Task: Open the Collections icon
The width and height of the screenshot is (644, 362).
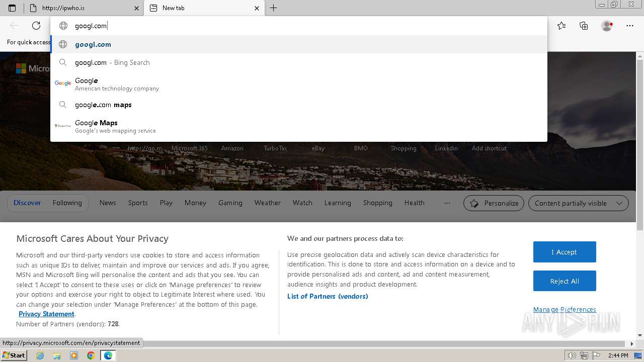Action: (584, 26)
